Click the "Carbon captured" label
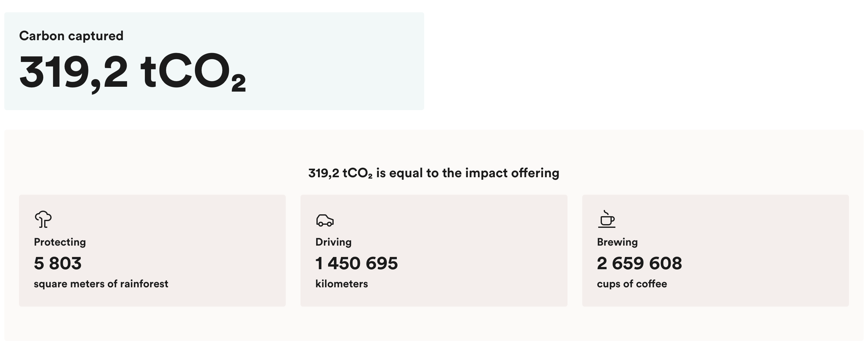Screen dimensions: 868x352 (71, 36)
